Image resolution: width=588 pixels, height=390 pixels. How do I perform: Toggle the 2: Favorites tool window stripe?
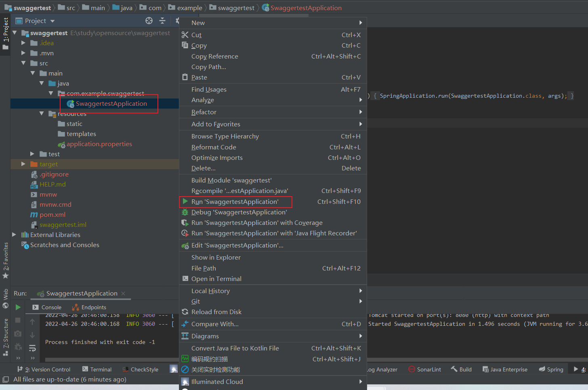[x=5, y=261]
